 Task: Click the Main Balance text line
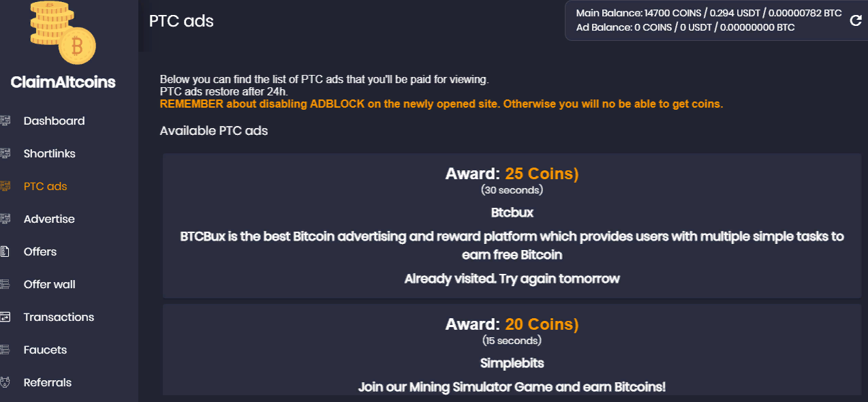tap(709, 14)
